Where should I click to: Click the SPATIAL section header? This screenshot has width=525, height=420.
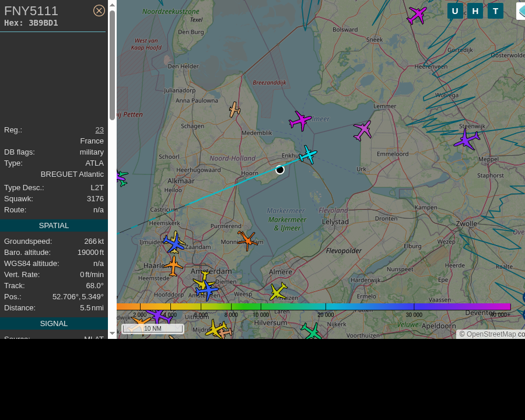54,225
